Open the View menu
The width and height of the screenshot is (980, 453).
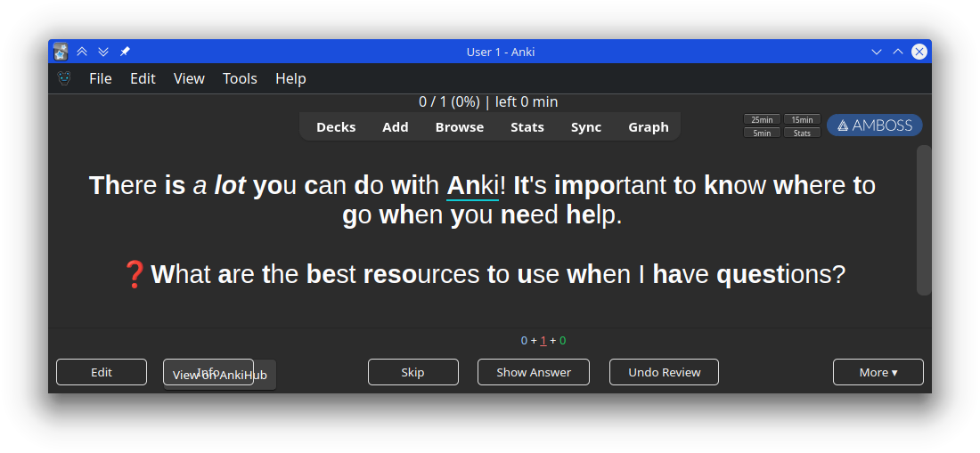click(189, 78)
